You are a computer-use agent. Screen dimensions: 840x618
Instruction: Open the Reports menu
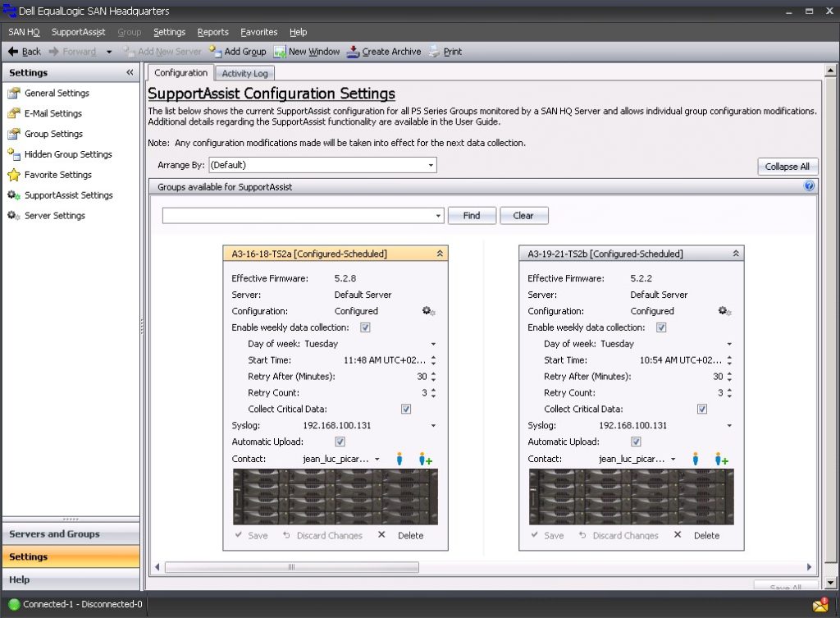212,32
